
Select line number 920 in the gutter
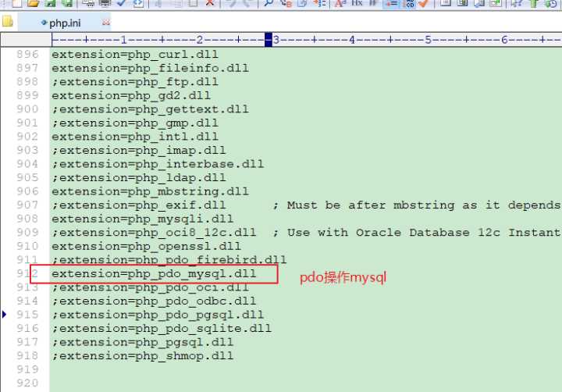[27, 383]
